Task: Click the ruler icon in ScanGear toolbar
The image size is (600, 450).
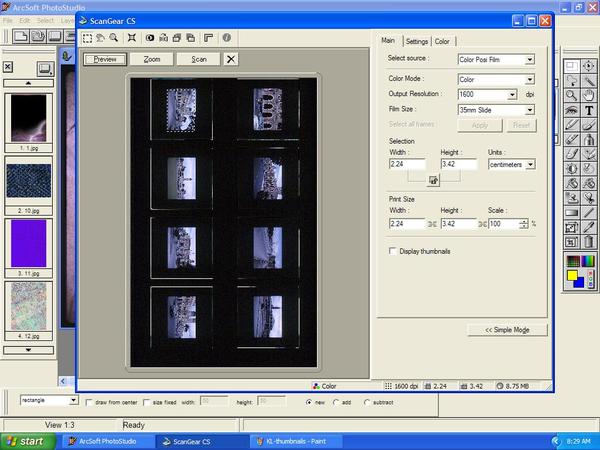Action: (x=209, y=38)
